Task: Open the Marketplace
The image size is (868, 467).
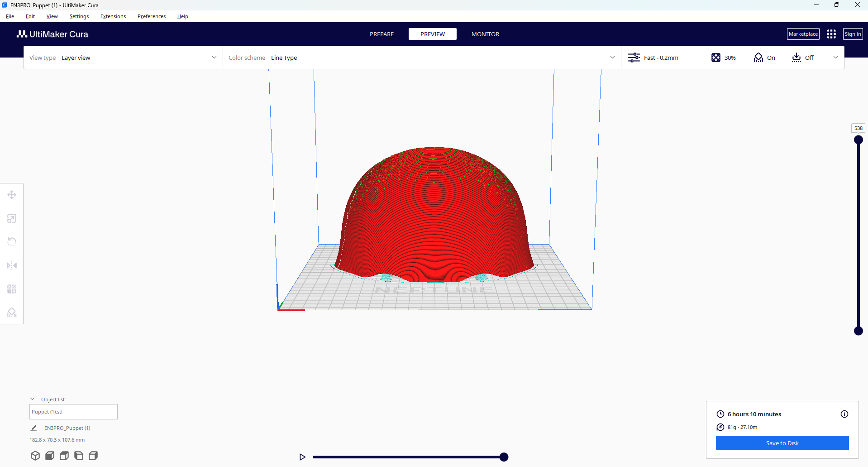Action: point(803,34)
